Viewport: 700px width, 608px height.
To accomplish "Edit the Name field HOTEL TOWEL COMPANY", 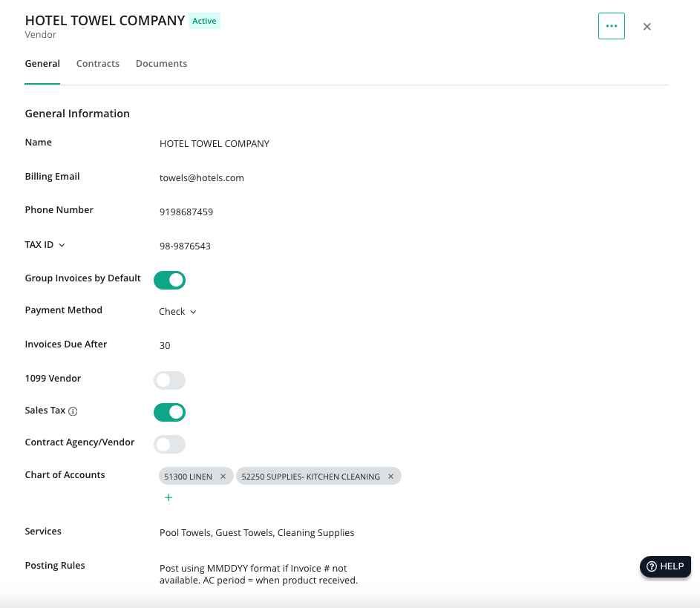I will 215,144.
